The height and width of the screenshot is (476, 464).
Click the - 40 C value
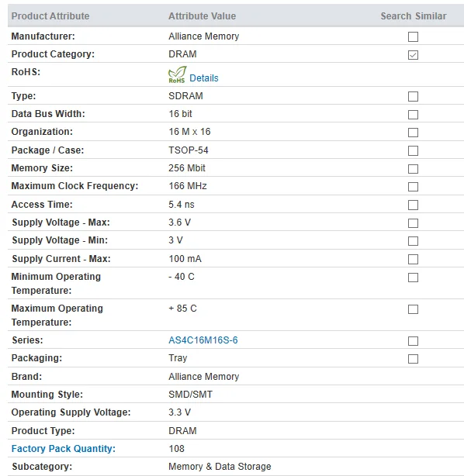181,277
